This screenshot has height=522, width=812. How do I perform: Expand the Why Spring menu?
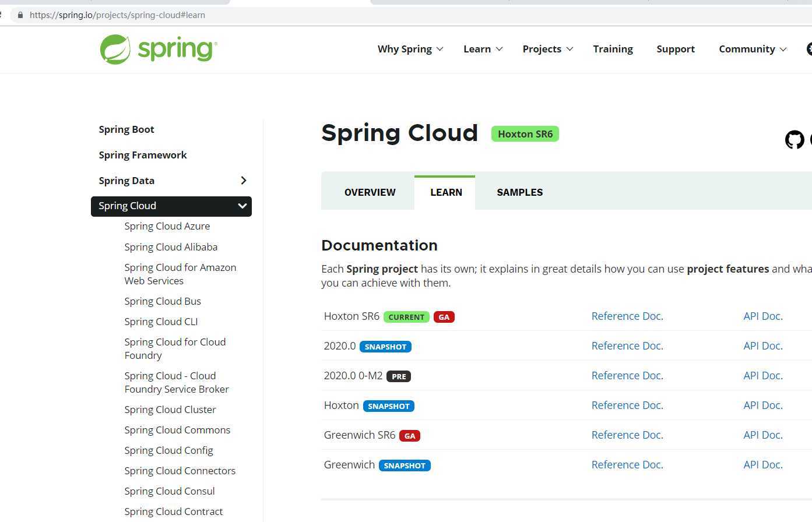coord(410,49)
